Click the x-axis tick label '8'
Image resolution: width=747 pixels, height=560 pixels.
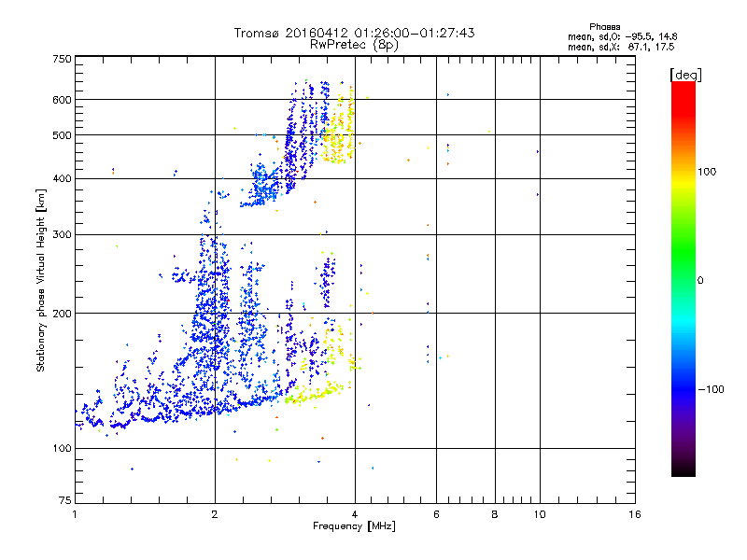click(495, 514)
